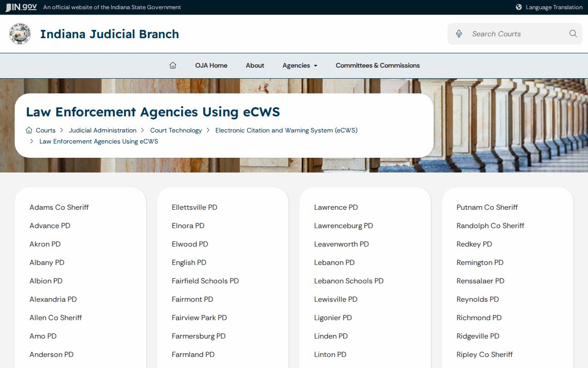The image size is (588, 368).
Task: Click the Akron PD entry
Action: [x=45, y=244]
